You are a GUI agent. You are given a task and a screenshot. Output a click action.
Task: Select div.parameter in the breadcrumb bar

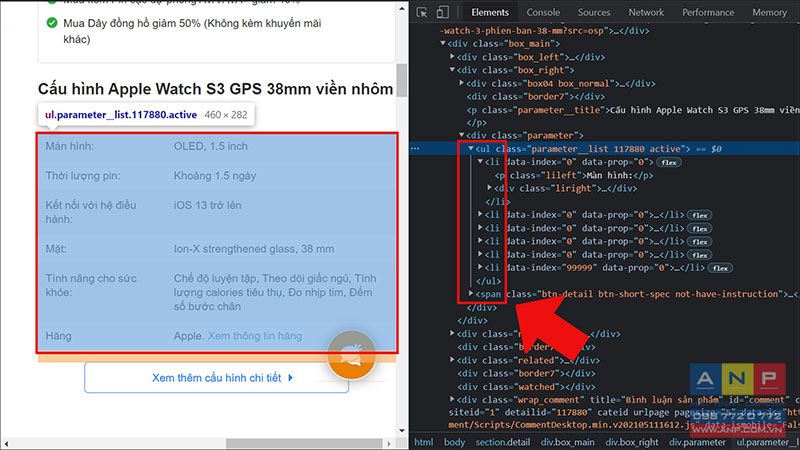[x=697, y=442]
